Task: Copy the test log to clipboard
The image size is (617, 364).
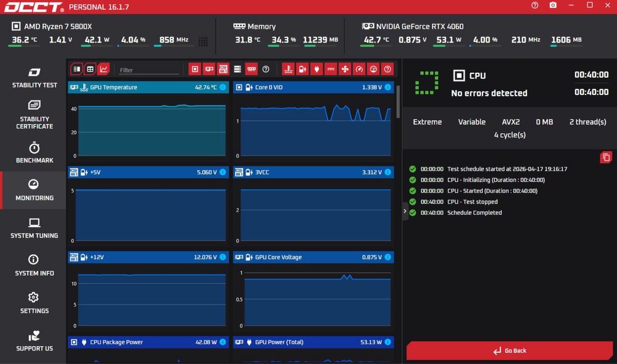Action: point(606,157)
